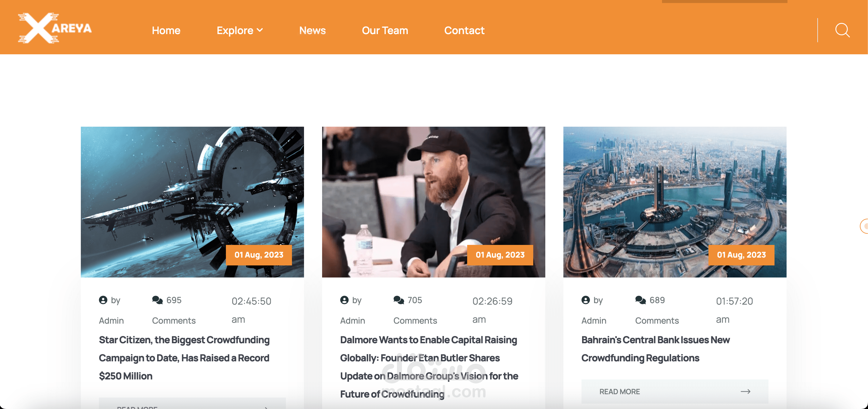Click READ MORE on the Bahrain article

tap(675, 392)
